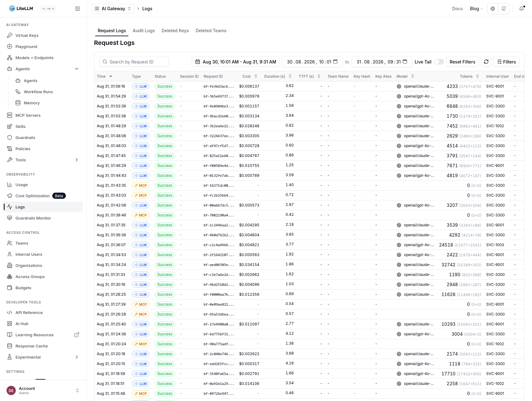Open Models + Endpoints page
The width and height of the screenshot is (532, 401).
[x=43, y=58]
